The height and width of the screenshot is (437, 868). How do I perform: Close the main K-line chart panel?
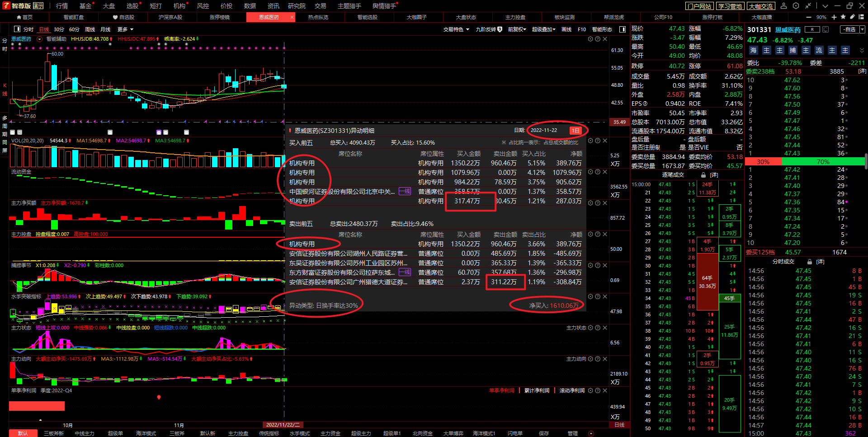pyautogui.click(x=605, y=39)
